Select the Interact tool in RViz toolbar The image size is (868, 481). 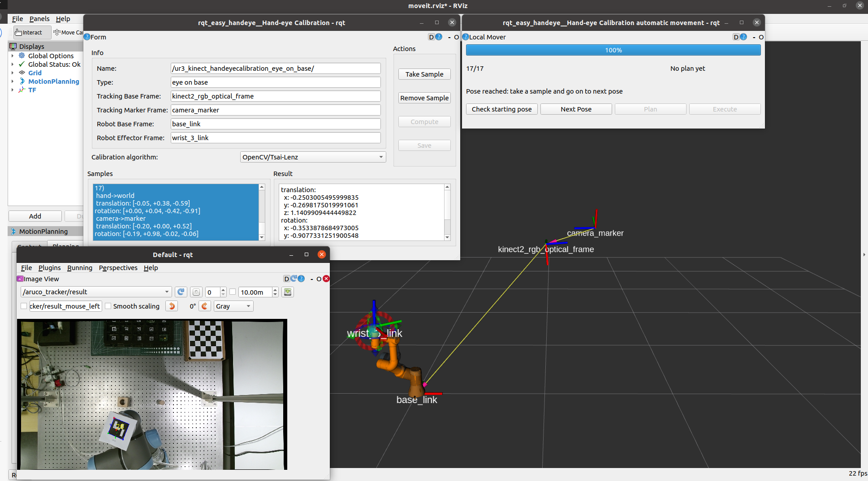point(32,32)
